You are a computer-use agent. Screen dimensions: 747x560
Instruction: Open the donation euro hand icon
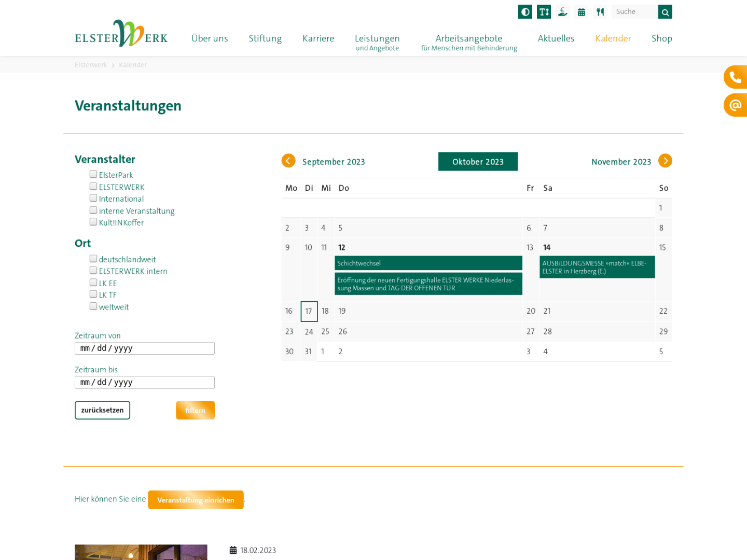562,12
